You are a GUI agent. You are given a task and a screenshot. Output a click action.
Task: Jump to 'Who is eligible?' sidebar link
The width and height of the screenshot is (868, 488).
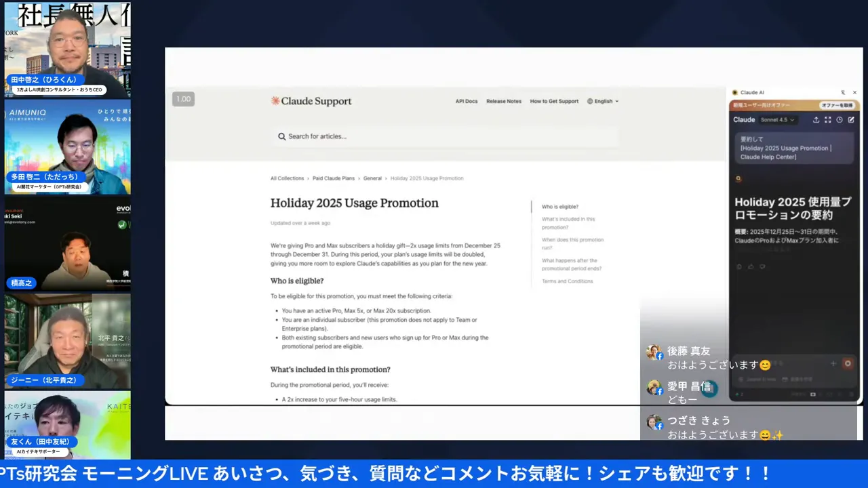tap(559, 206)
